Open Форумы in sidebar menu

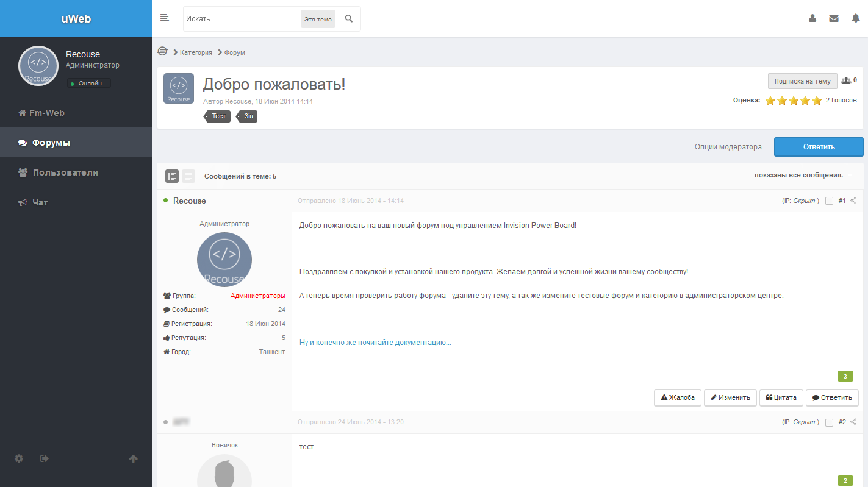76,143
